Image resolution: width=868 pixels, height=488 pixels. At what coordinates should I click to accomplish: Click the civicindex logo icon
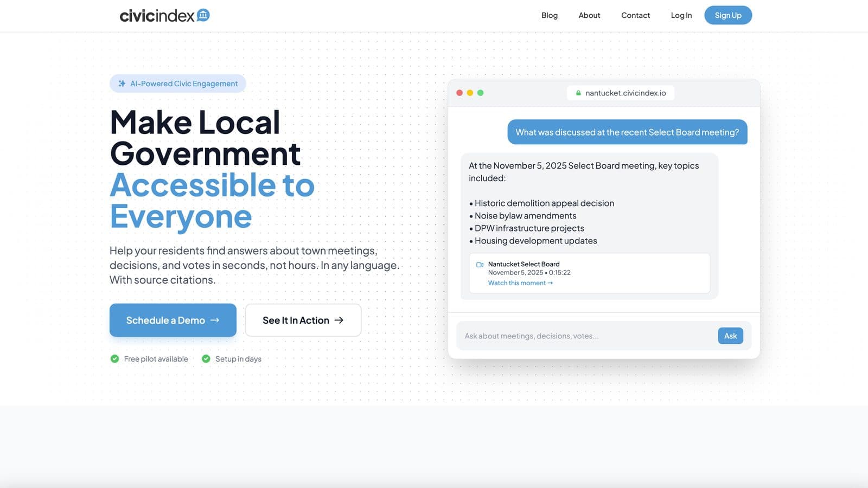[x=203, y=15]
